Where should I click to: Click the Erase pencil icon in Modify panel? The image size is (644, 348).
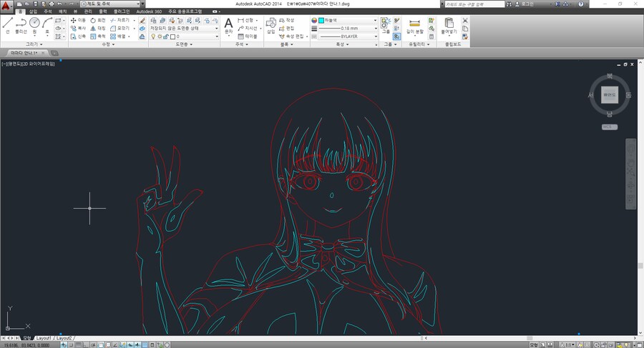point(142,20)
